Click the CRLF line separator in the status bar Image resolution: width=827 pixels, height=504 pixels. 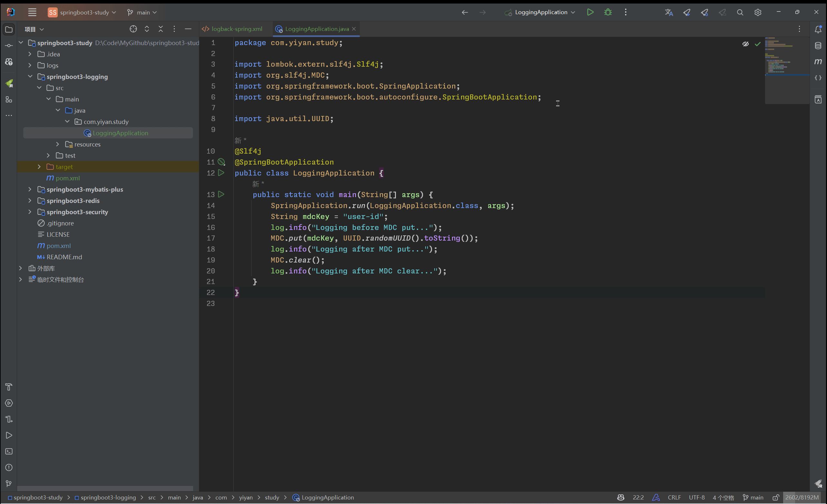(x=674, y=497)
